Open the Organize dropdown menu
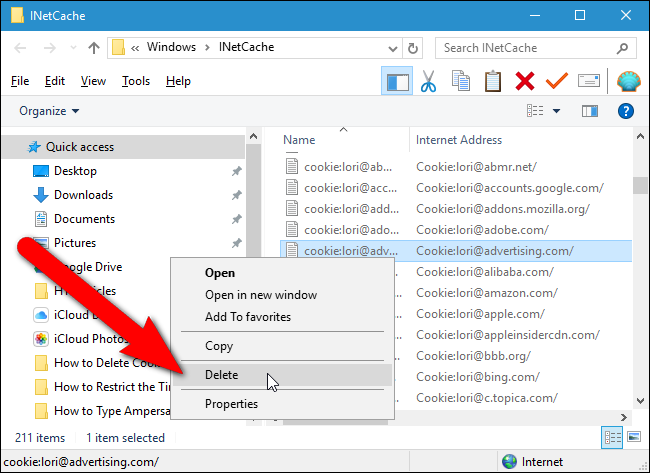Viewport: 650px width, 473px height. [49, 111]
